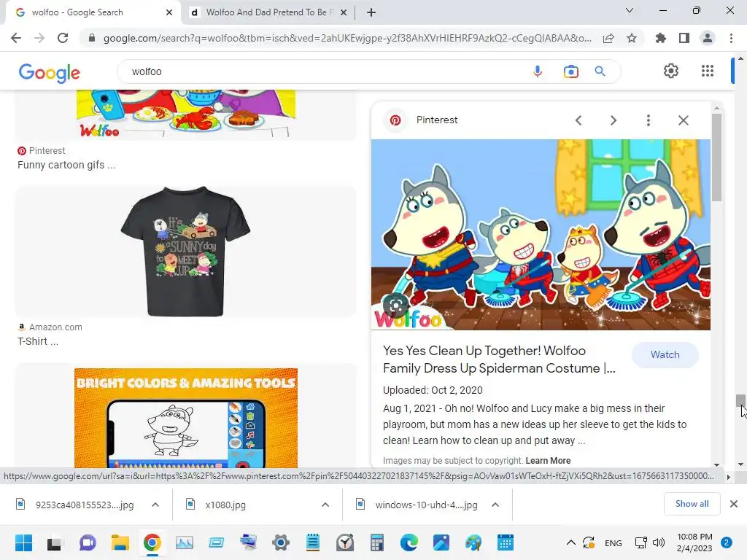Switch to Wolfoo And Dad Pretend tab
Screen dimensions: 747x560
[x=268, y=12]
